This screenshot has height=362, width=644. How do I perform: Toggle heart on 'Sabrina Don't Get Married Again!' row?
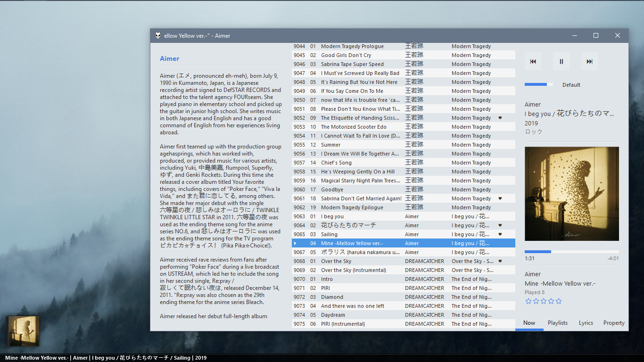point(500,198)
